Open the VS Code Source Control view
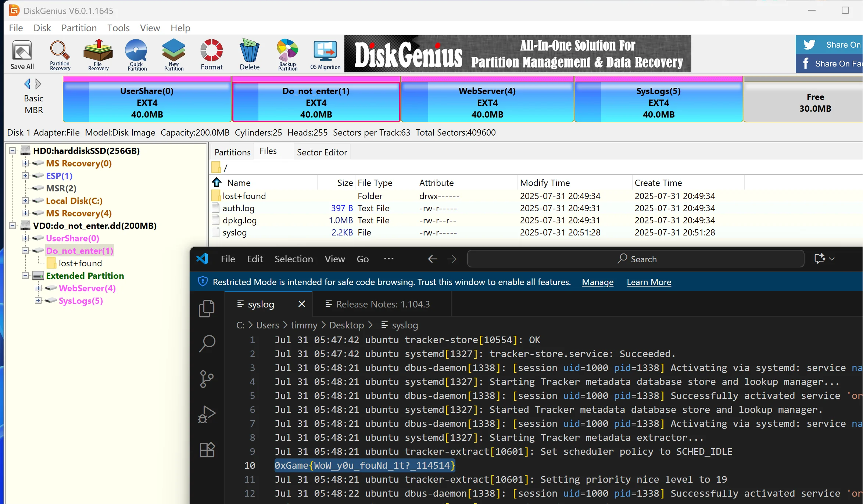The width and height of the screenshot is (863, 504). point(207,379)
